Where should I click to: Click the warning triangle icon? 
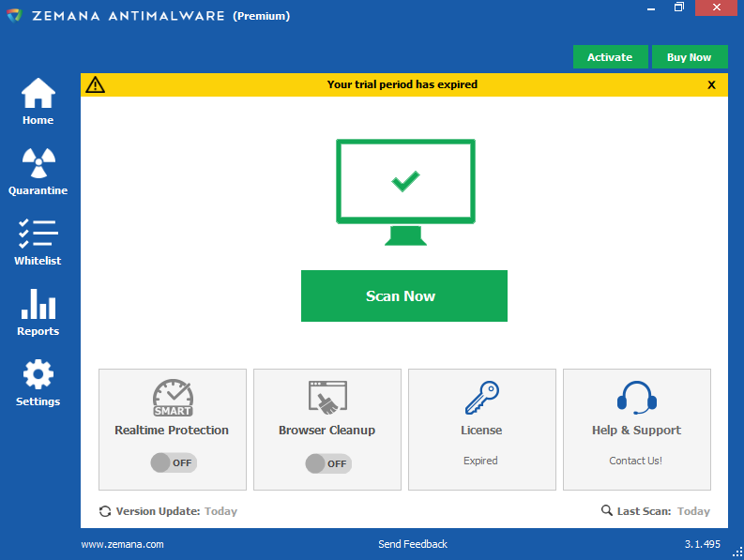(96, 84)
